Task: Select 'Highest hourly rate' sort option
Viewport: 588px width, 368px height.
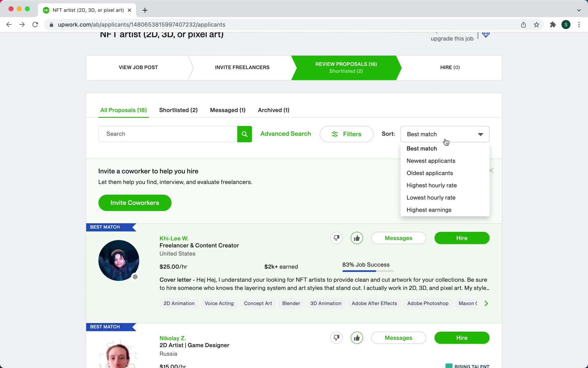Action: pyautogui.click(x=432, y=185)
